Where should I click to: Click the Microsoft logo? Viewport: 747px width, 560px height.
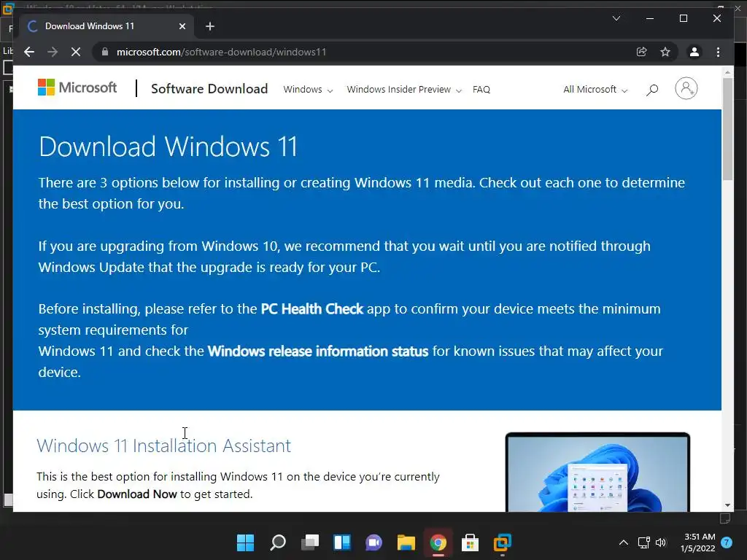tap(77, 87)
